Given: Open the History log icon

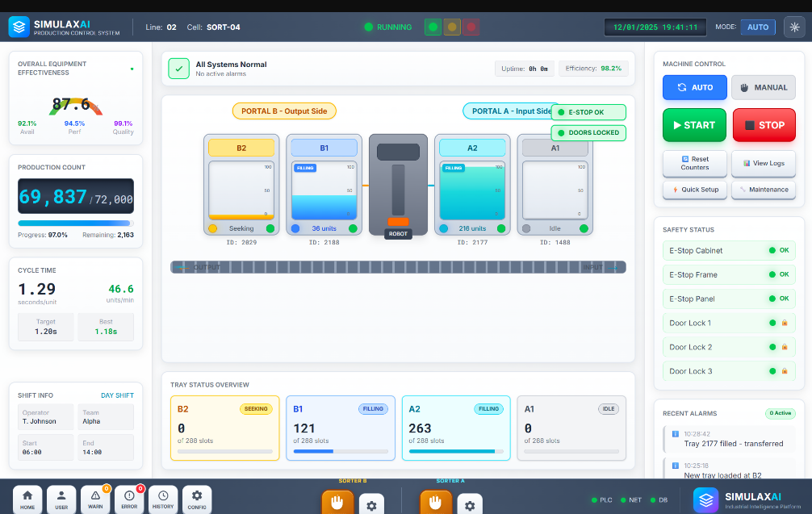Looking at the screenshot, I should [163, 499].
